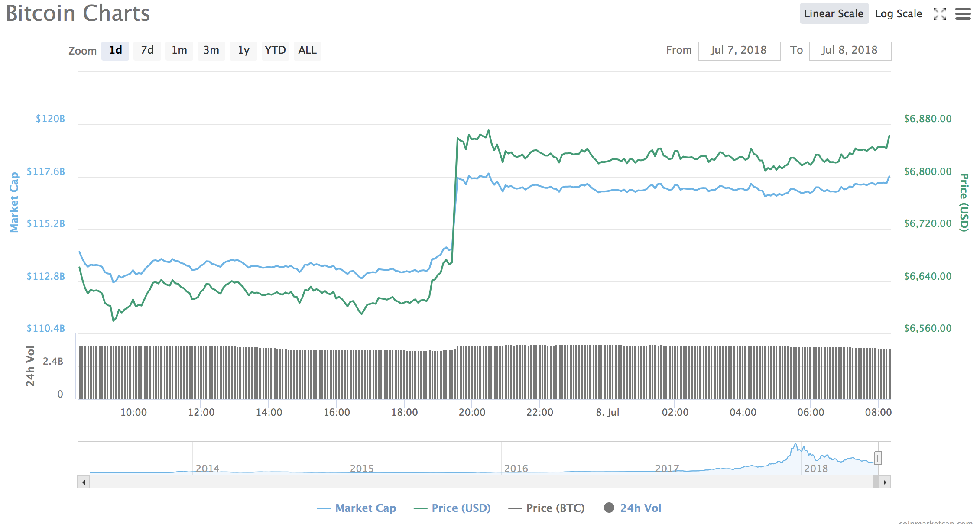
Task: Click the $6,880.00 price axis label
Action: click(928, 119)
